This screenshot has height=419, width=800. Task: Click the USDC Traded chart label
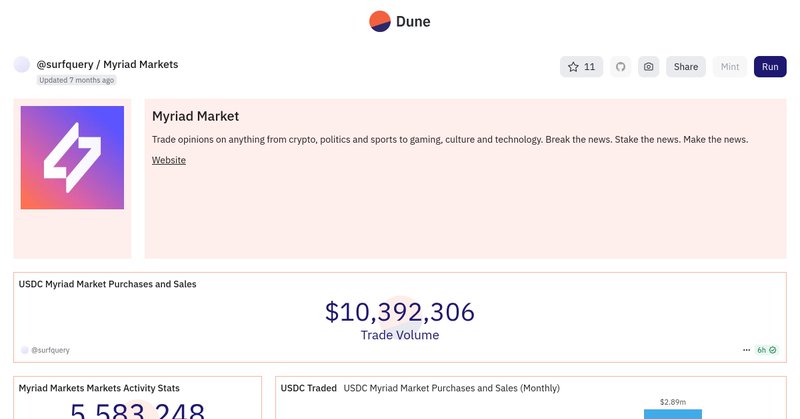tap(309, 388)
